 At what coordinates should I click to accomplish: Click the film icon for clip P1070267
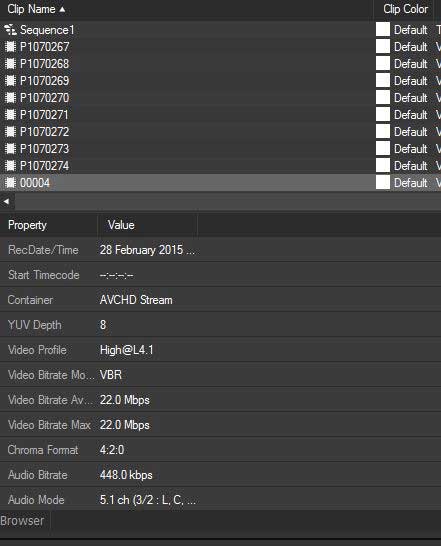tap(10, 47)
